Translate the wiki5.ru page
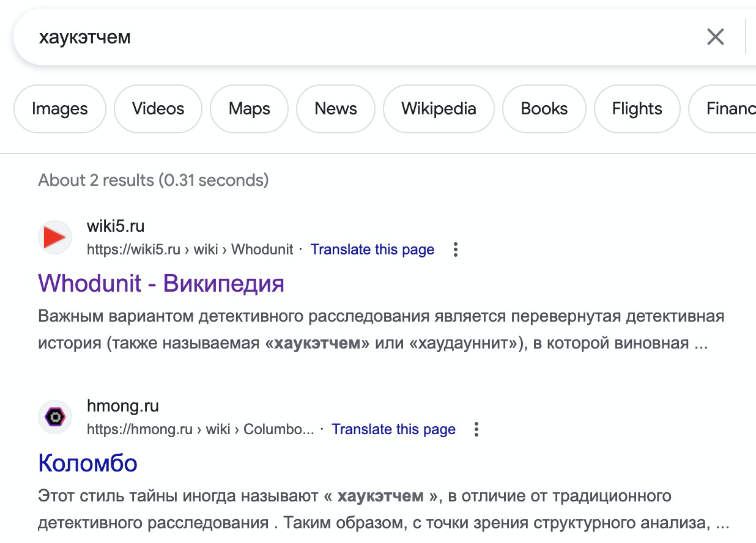The image size is (756, 543). tap(372, 249)
